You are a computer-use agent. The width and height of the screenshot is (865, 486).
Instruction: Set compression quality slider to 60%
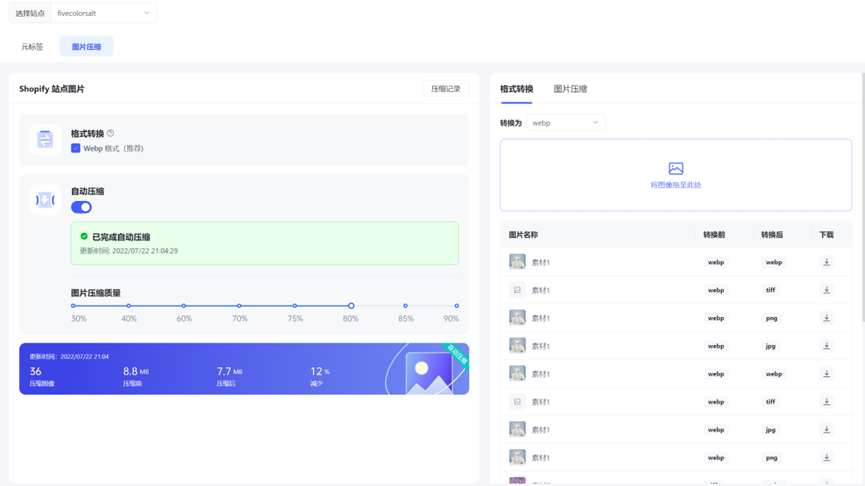point(184,306)
